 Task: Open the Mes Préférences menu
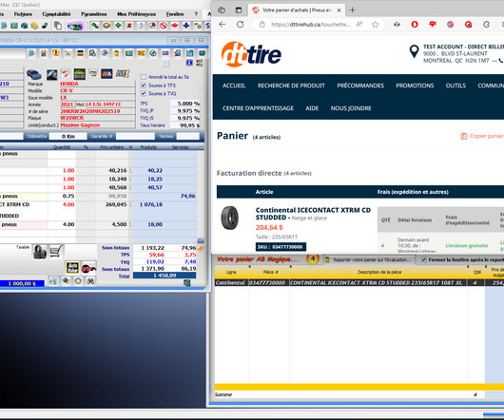pyautogui.click(x=136, y=14)
